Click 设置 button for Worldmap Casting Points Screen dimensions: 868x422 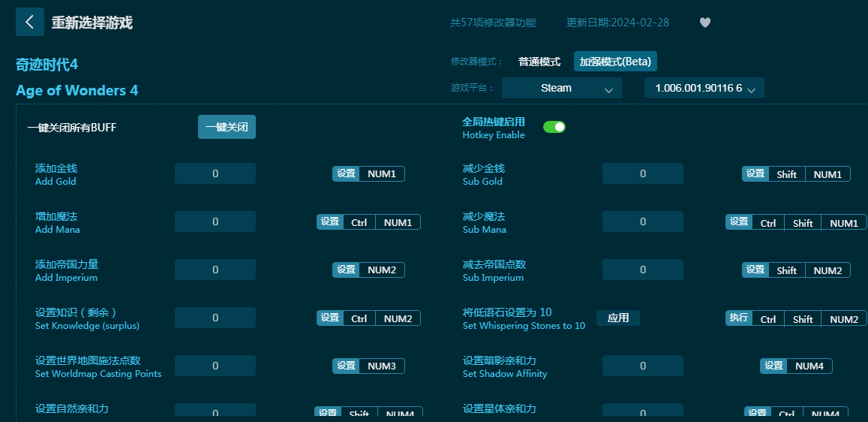click(x=346, y=366)
